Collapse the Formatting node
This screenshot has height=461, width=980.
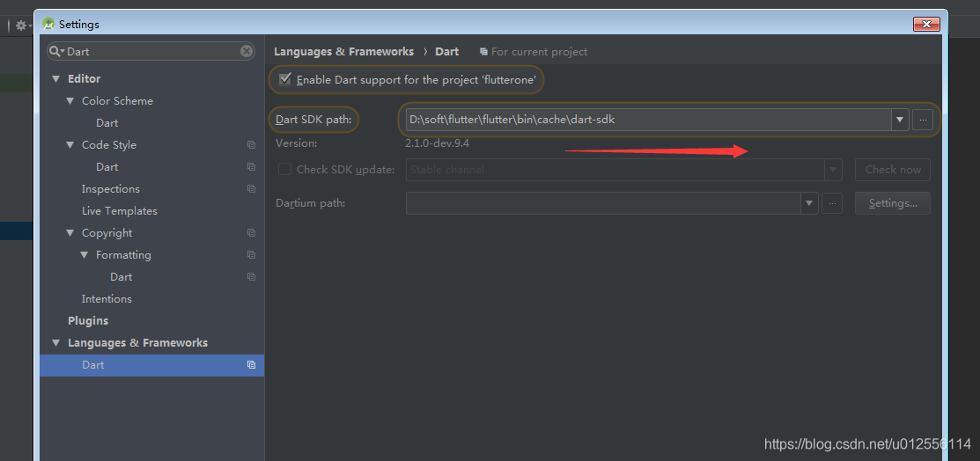85,255
